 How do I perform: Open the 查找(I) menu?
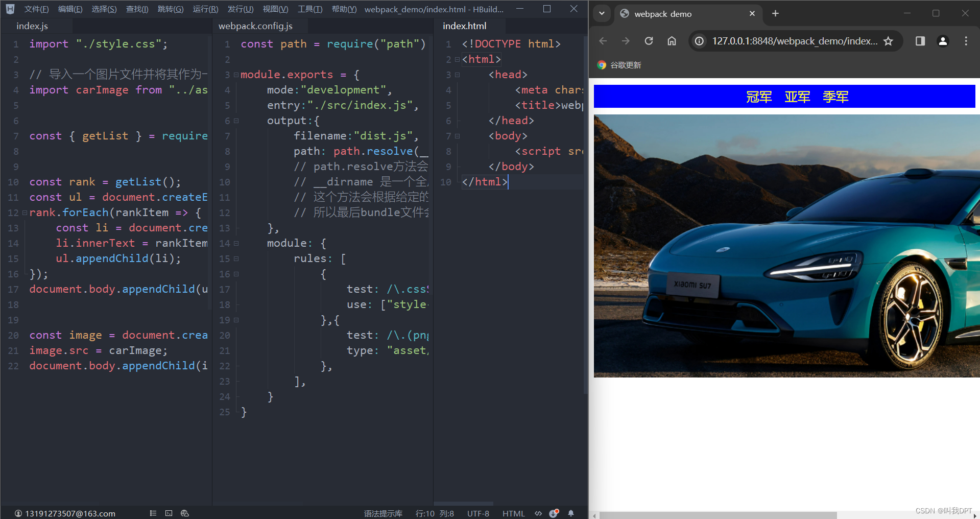click(137, 9)
